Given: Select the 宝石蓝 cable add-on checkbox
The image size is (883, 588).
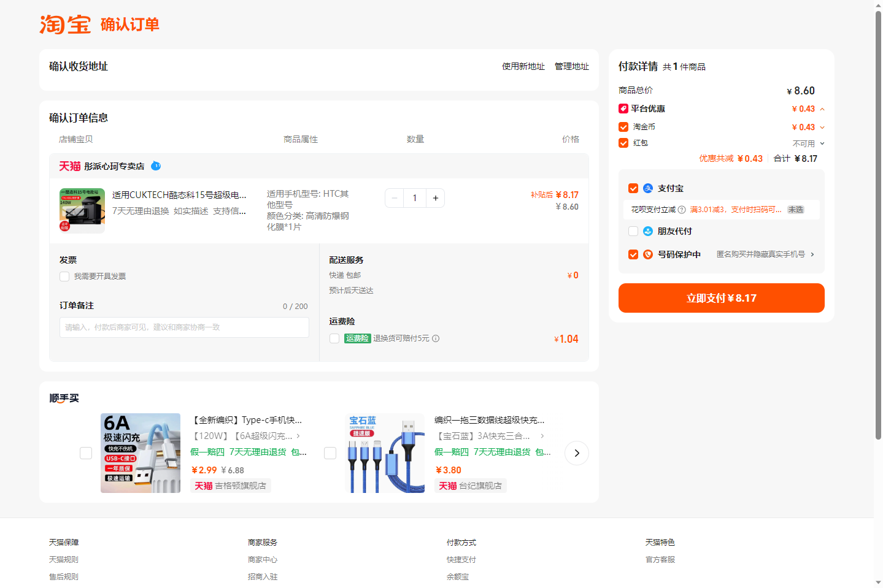Looking at the screenshot, I should pyautogui.click(x=330, y=453).
